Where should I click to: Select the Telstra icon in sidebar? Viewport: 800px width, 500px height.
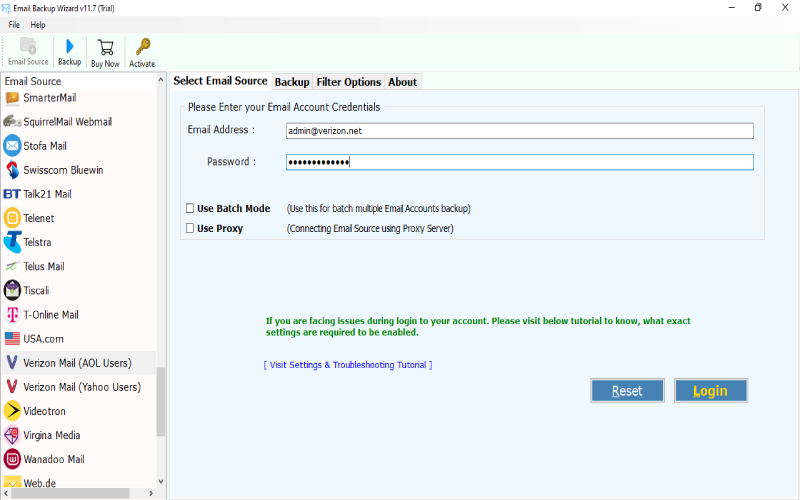pos(13,242)
